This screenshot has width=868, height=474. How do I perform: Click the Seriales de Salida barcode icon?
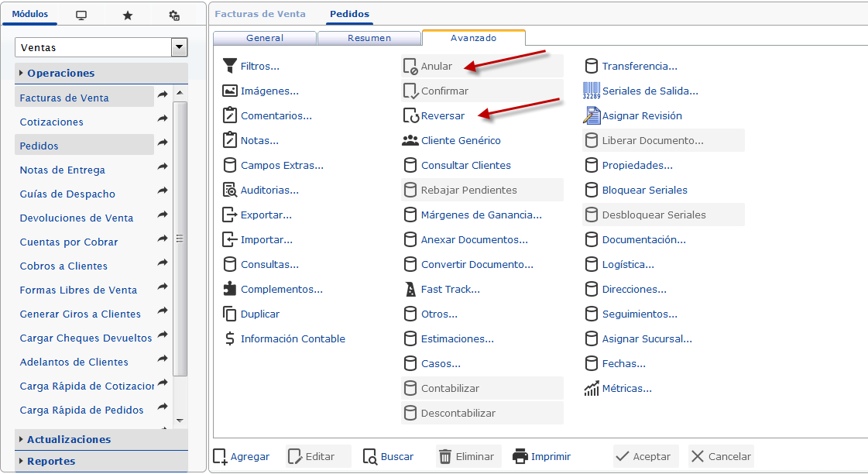pyautogui.click(x=592, y=91)
